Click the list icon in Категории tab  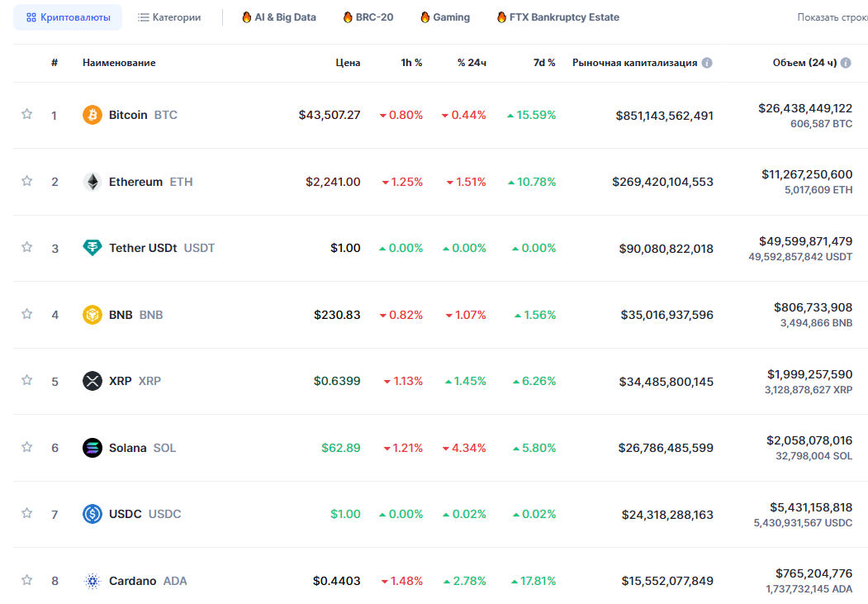pos(144,17)
